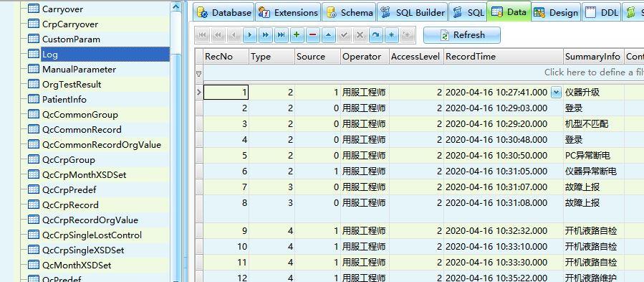Go to first record navigator button
The height and width of the screenshot is (282, 644).
(202, 35)
